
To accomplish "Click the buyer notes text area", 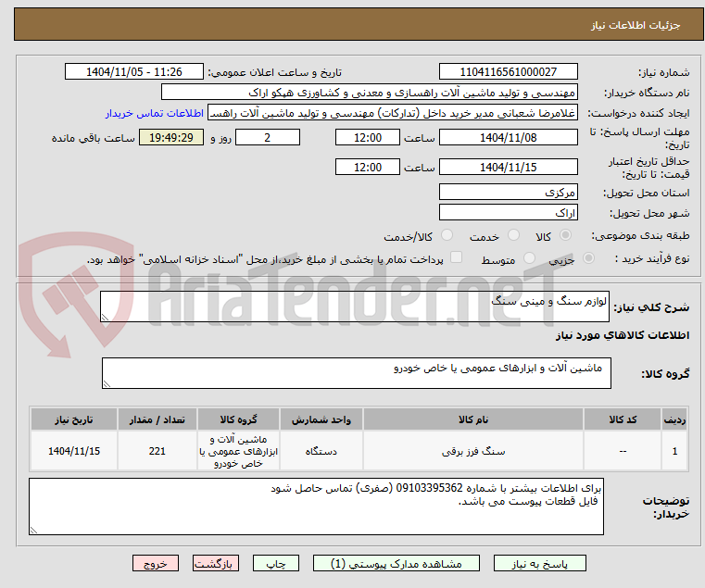I will (x=316, y=507).
